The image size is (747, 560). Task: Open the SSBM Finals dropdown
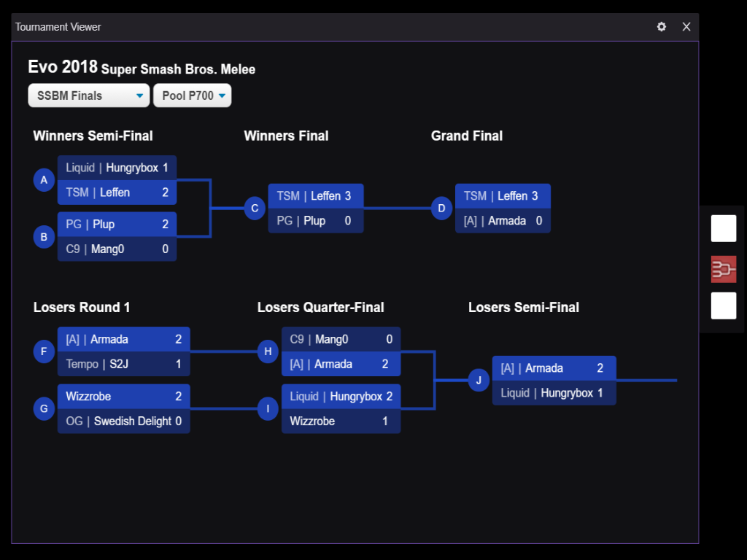89,96
